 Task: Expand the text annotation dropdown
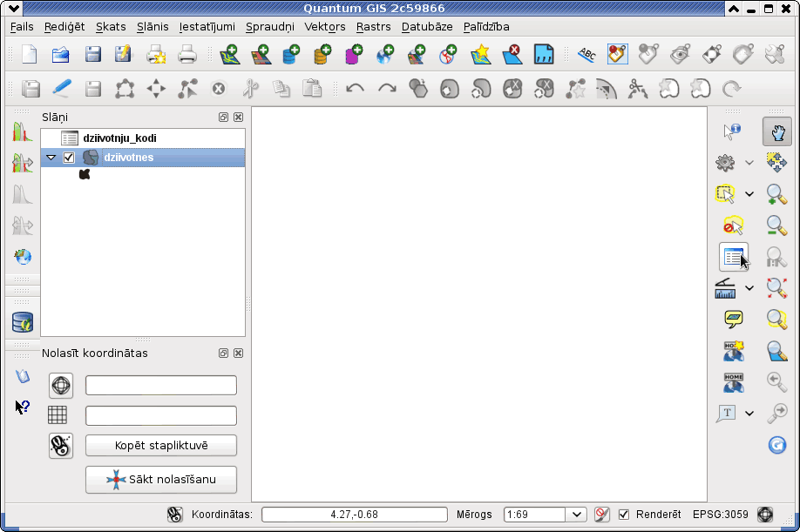coord(749,414)
